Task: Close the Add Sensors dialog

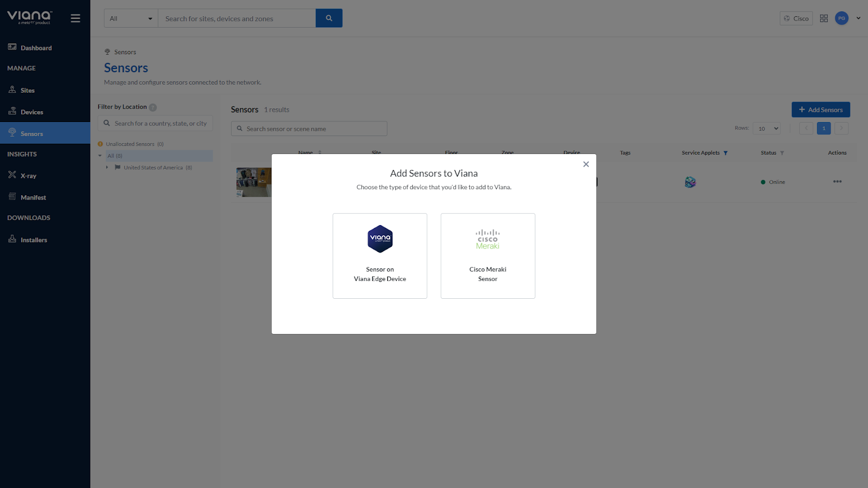Action: click(586, 164)
